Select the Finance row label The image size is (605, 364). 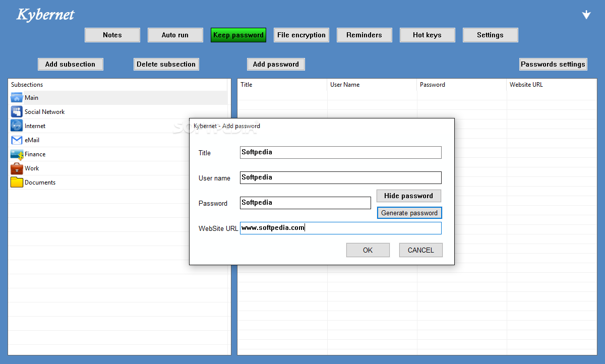tap(35, 154)
